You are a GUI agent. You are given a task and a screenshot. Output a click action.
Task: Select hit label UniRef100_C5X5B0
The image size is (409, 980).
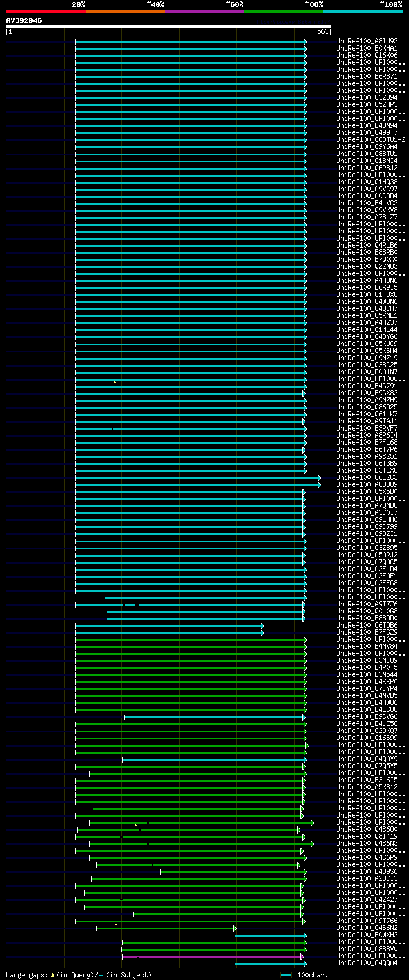click(x=367, y=491)
